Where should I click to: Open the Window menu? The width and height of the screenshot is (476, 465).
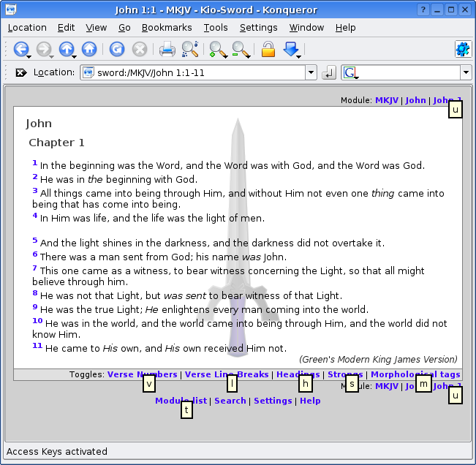tap(306, 28)
